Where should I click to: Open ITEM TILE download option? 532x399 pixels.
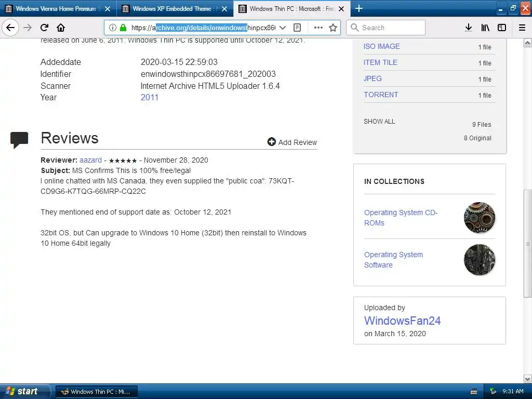pyautogui.click(x=380, y=62)
